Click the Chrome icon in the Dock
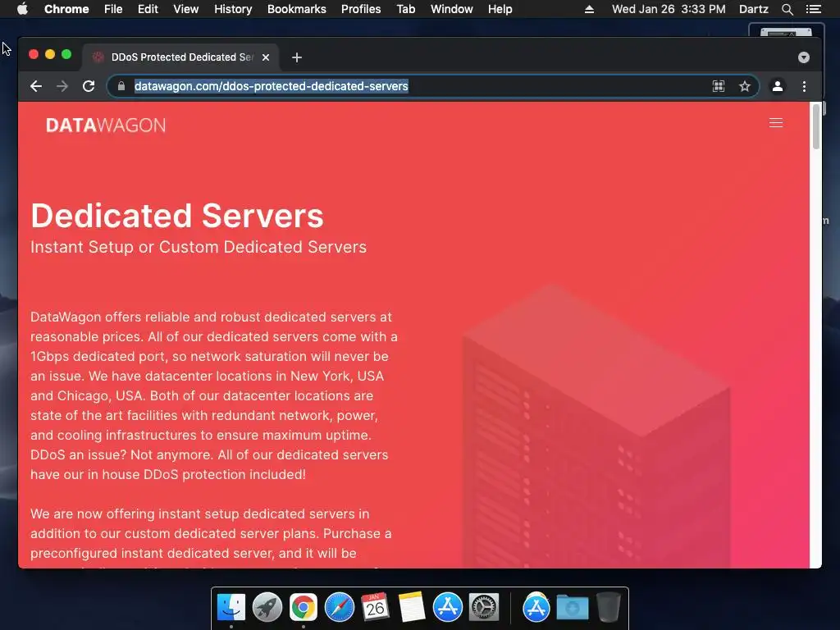Screen dimensions: 840x630 coord(304,608)
